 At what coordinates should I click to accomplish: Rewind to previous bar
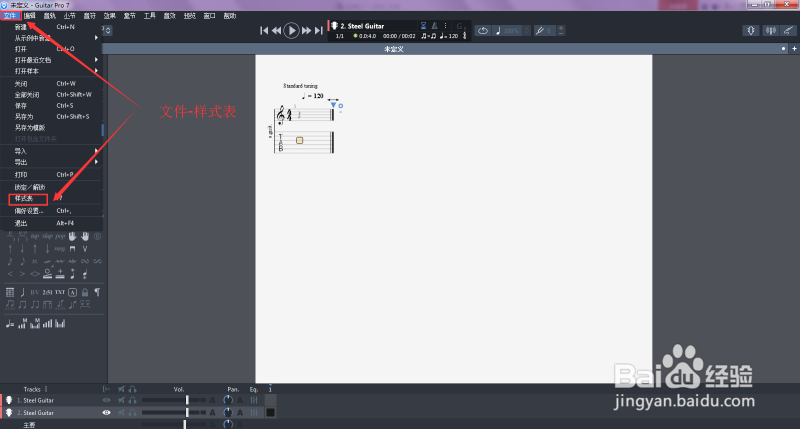point(277,31)
